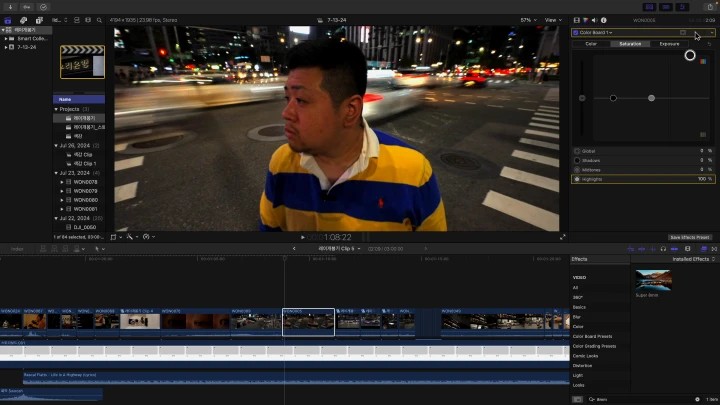720x405 pixels.
Task: Enter fullscreen viewer with the arrows icon
Action: coord(562,237)
